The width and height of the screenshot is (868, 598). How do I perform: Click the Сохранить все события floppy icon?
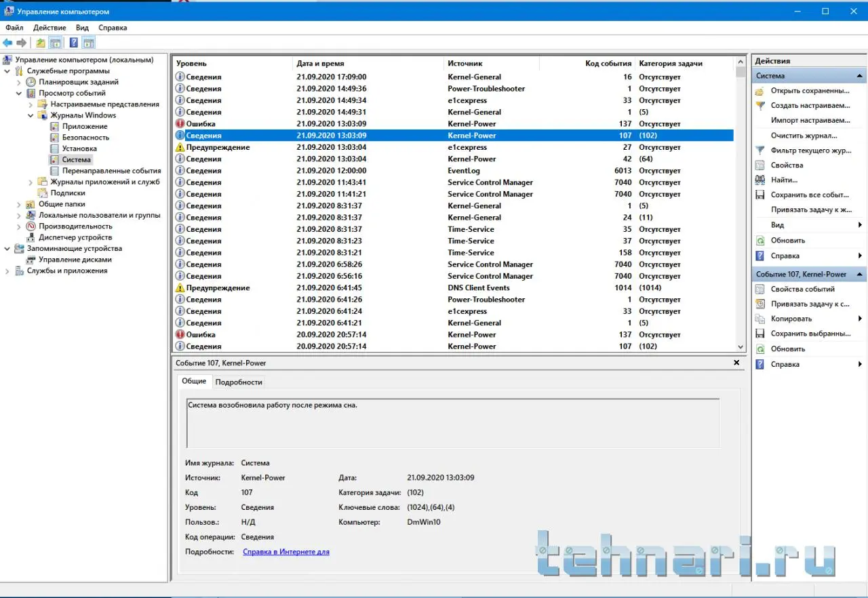click(x=760, y=195)
